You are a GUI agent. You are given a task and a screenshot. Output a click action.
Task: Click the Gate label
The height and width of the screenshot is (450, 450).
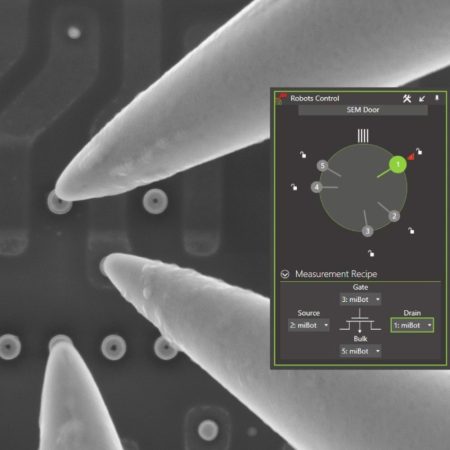point(360,287)
